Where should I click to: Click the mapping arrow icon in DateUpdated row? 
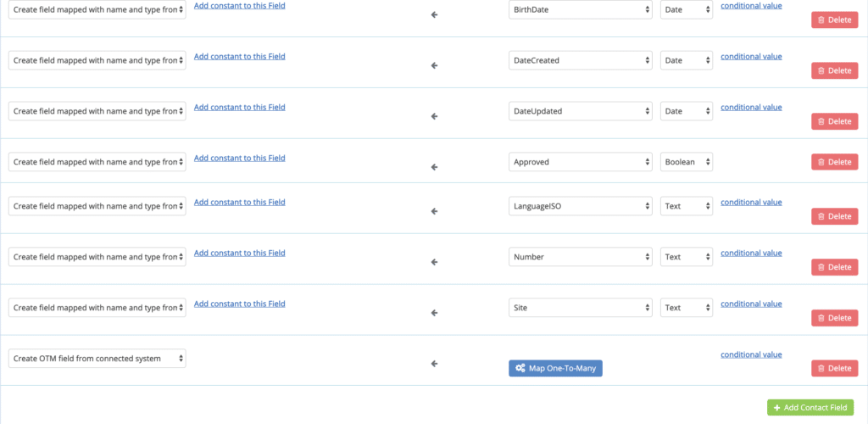point(435,117)
